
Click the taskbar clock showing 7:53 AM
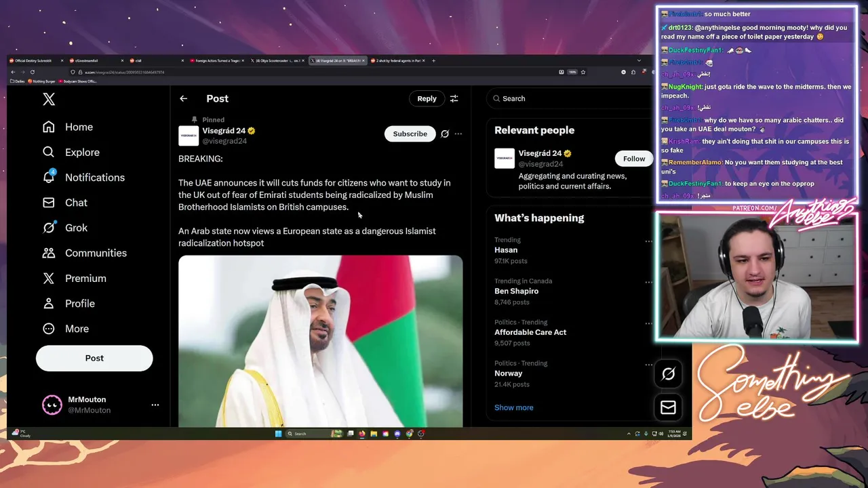[675, 433]
